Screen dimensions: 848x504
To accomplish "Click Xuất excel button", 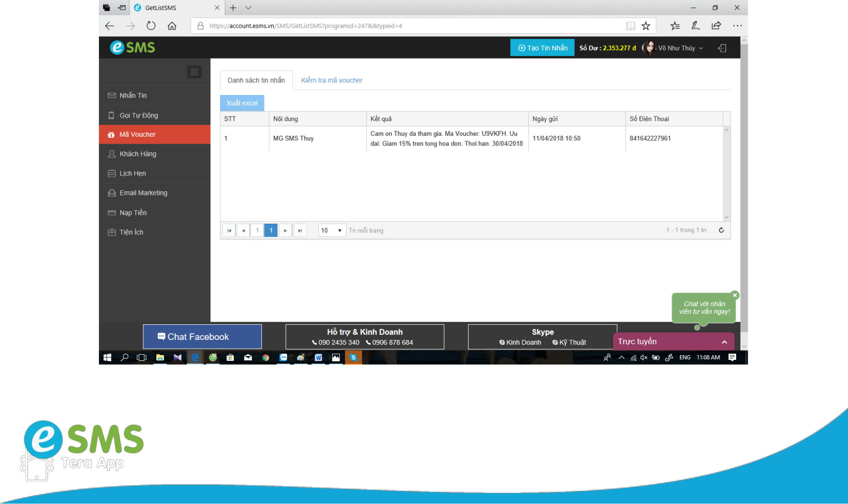I will 242,103.
